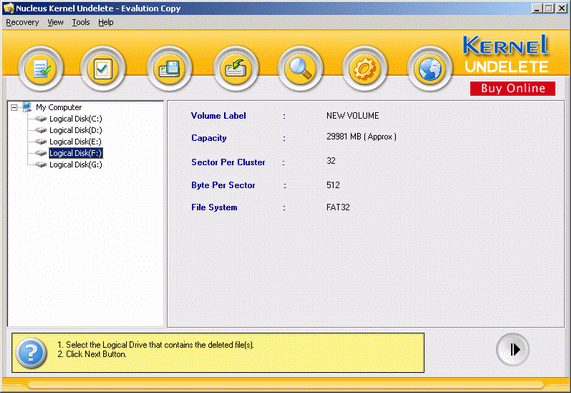
Task: Select Logical Disk(C:) in the tree
Action: click(x=76, y=119)
